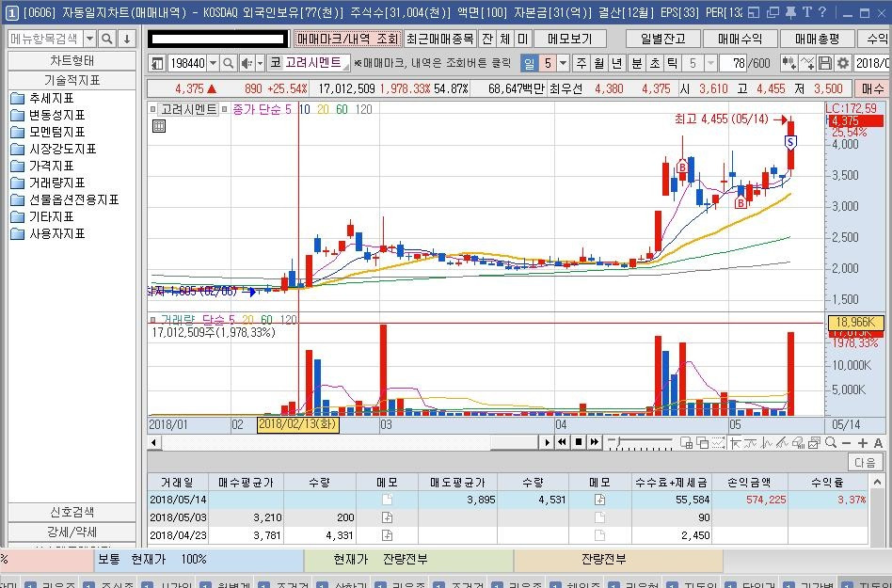Click the chart data grid icon
892x588 pixels.
(159, 126)
